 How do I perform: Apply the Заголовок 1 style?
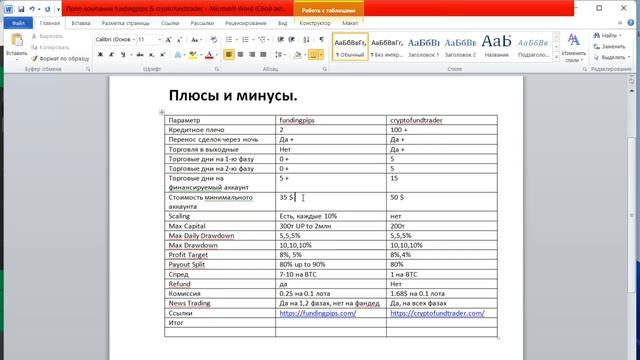[423, 47]
